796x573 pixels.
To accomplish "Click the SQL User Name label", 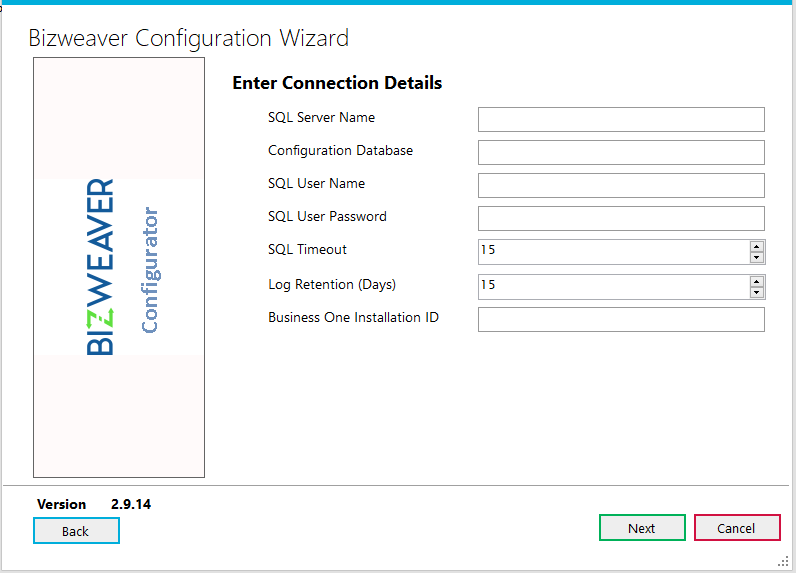I will click(316, 183).
